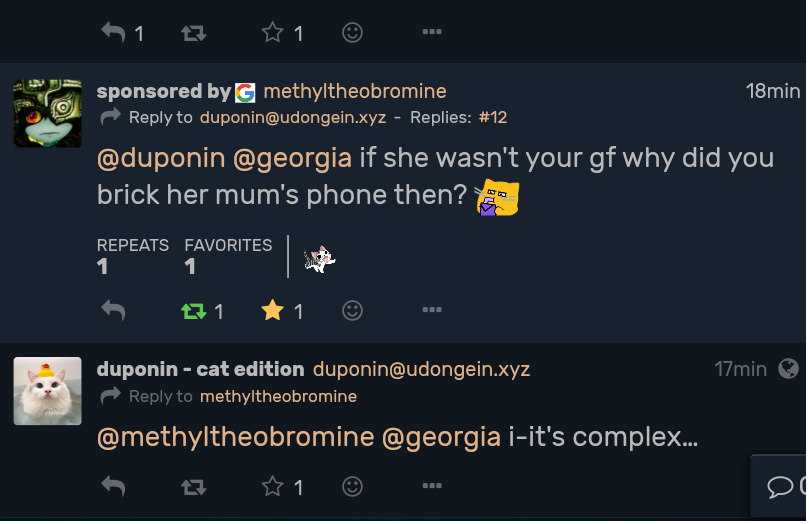This screenshot has width=809, height=524.
Task: Repeat duponin's "i-it's complex" post
Action: (193, 487)
